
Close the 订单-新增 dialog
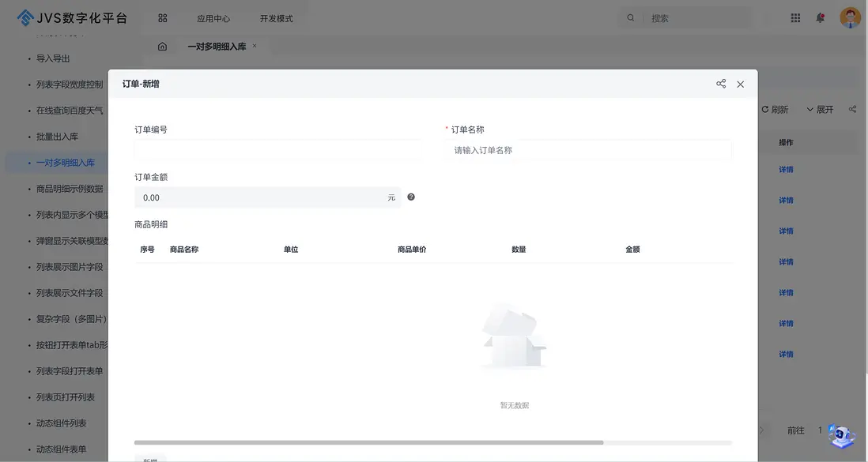pos(740,84)
